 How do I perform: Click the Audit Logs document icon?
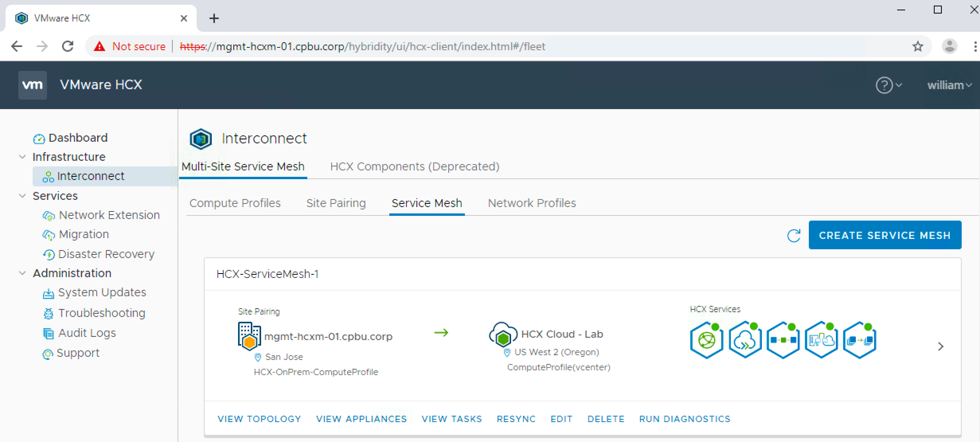click(48, 333)
